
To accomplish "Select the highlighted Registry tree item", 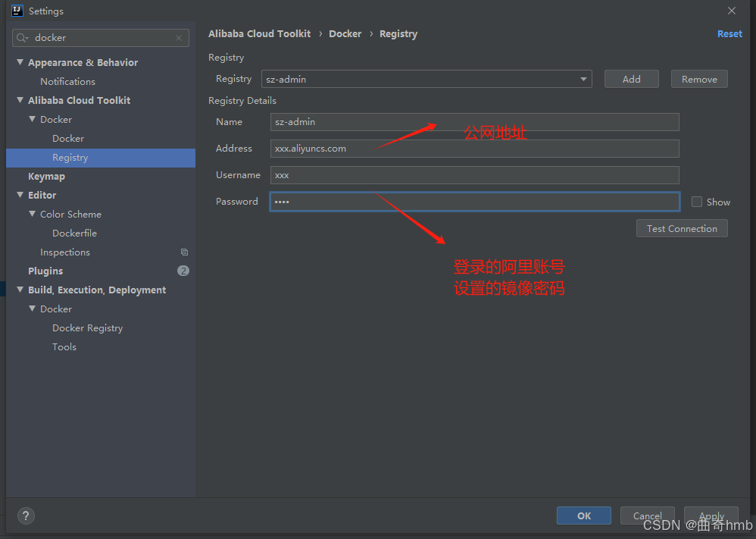I will [101, 158].
